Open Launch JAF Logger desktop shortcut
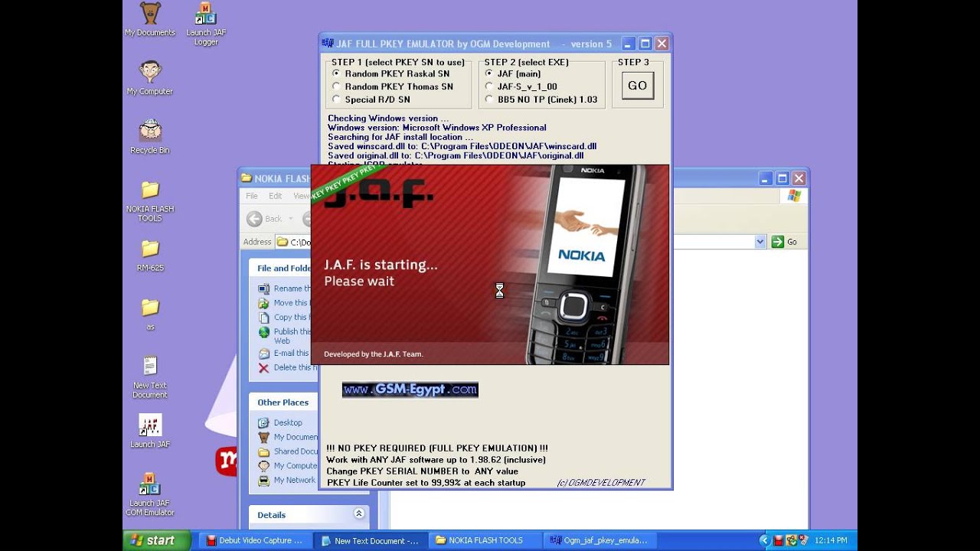 tap(206, 24)
